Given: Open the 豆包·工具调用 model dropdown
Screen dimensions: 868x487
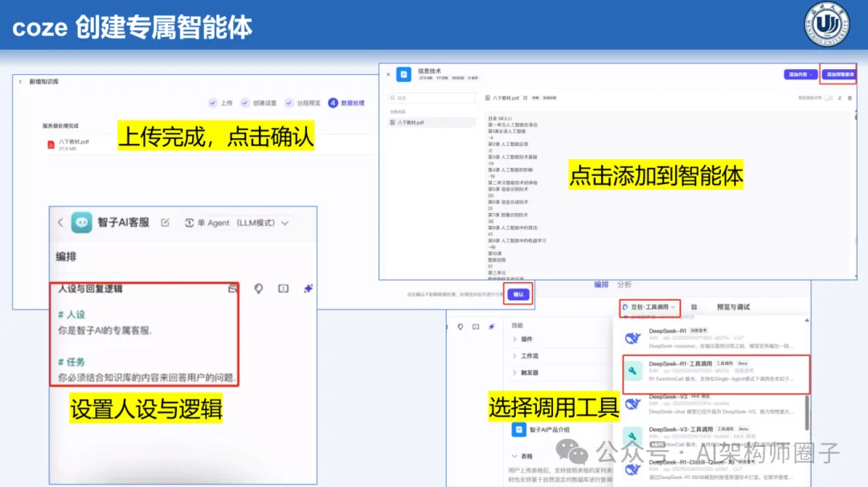Looking at the screenshot, I should pyautogui.click(x=649, y=307).
